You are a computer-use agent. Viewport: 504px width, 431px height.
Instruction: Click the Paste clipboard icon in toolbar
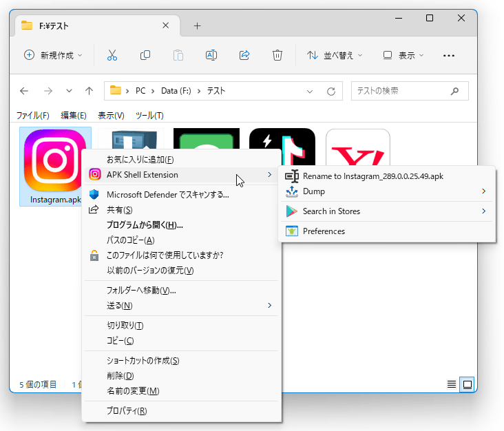tap(178, 55)
